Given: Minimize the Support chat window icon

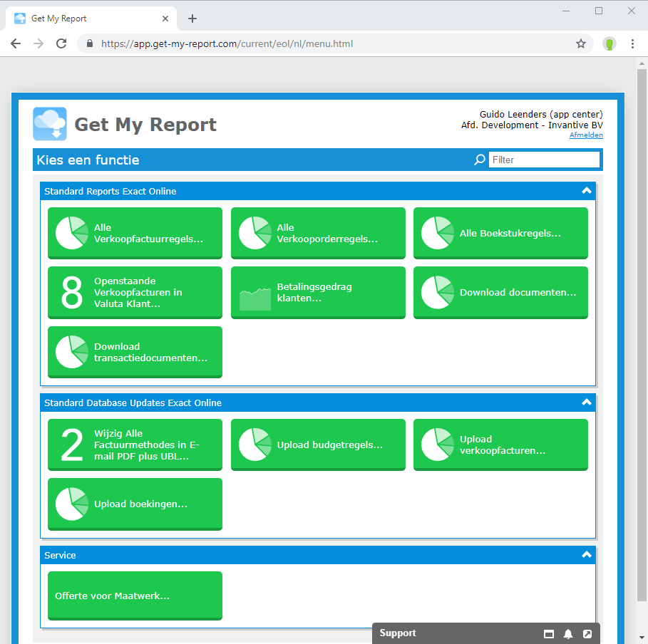Looking at the screenshot, I should coord(548,634).
